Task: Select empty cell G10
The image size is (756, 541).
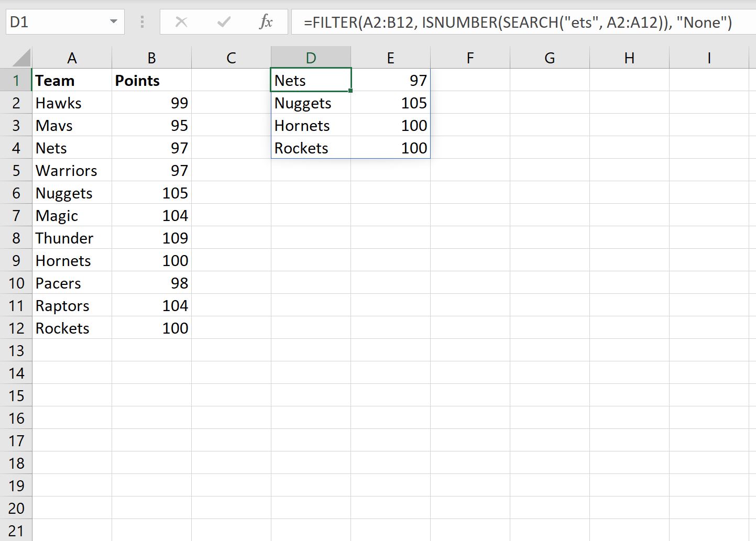Action: 549,283
